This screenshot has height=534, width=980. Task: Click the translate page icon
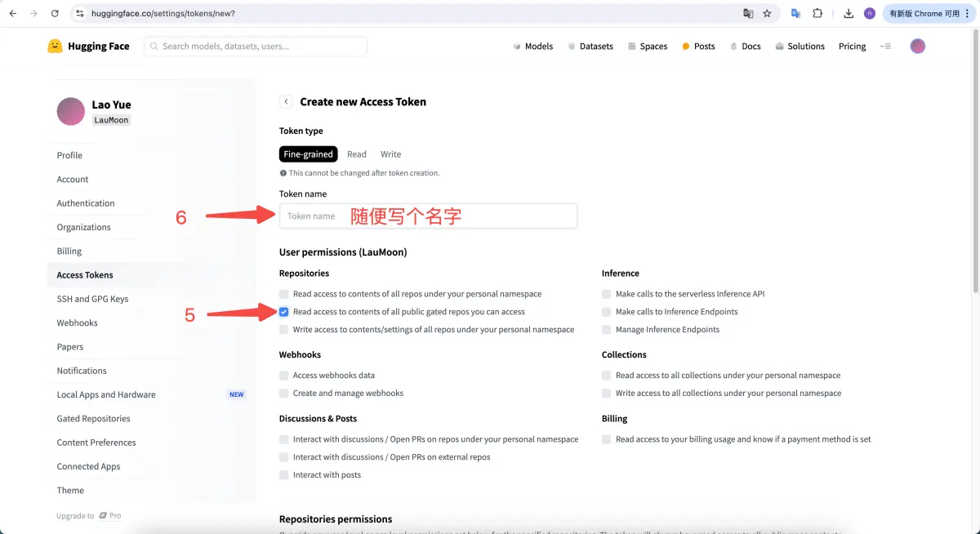748,14
